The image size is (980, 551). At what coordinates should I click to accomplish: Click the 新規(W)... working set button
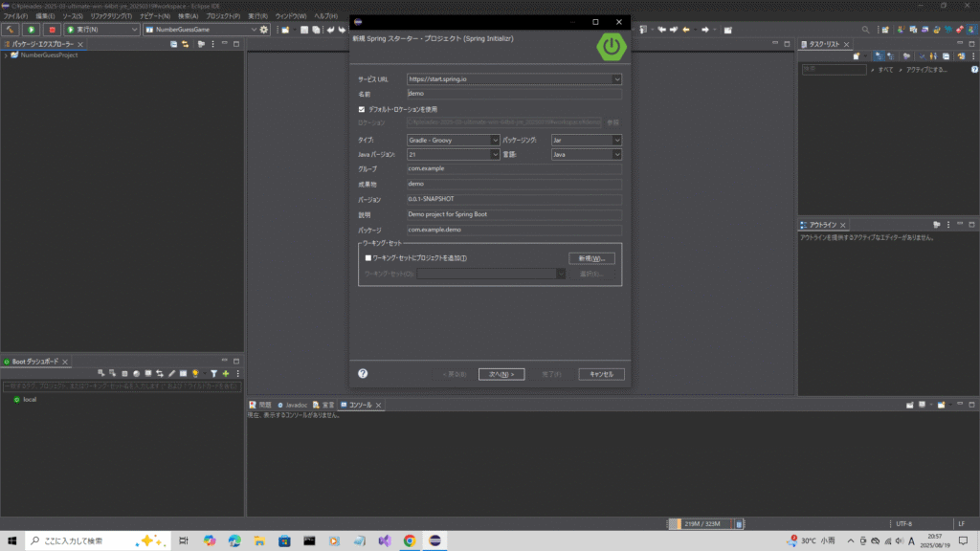pyautogui.click(x=591, y=258)
